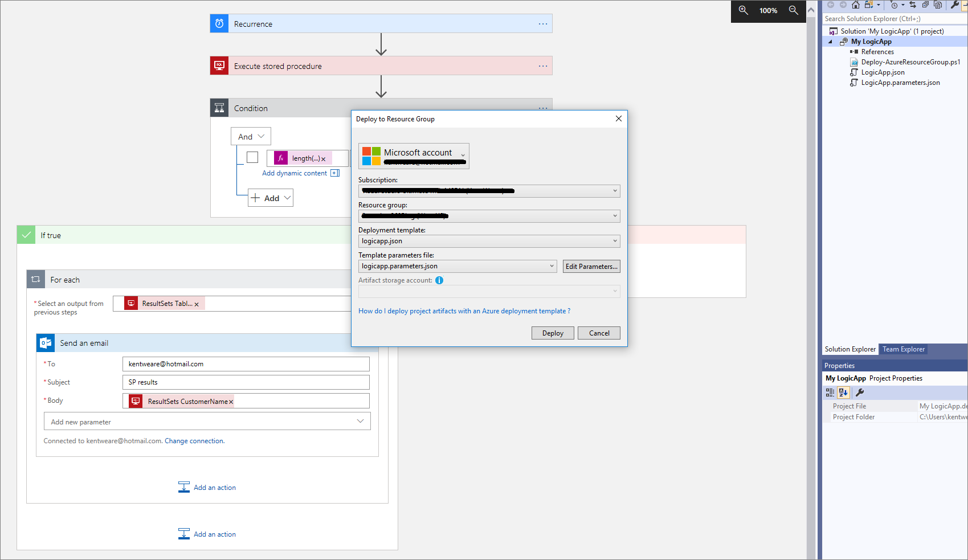Click the If true checkmark icon
The height and width of the screenshot is (560, 968).
26,235
